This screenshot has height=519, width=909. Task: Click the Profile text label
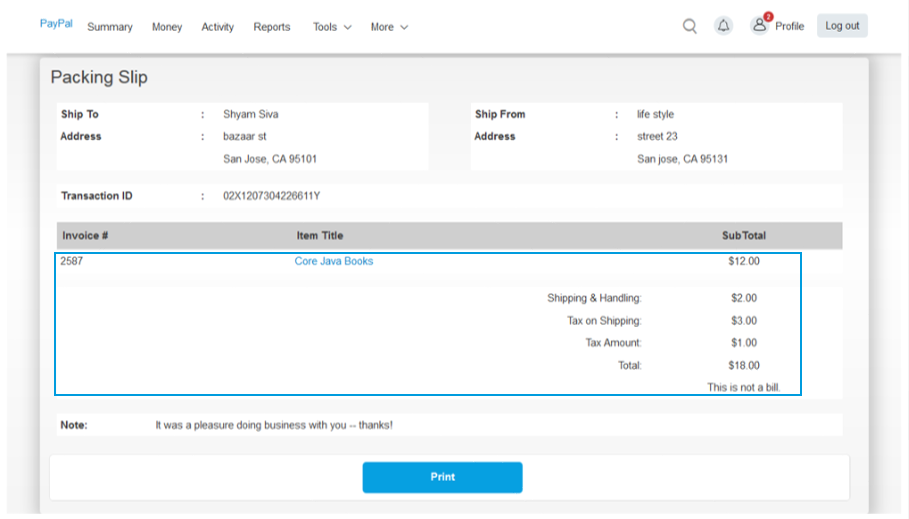click(789, 26)
